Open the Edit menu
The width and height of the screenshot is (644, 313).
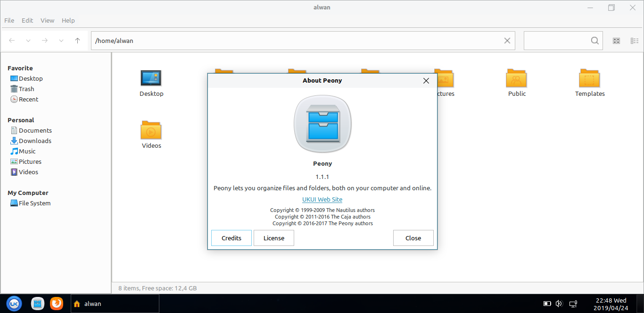coord(27,20)
